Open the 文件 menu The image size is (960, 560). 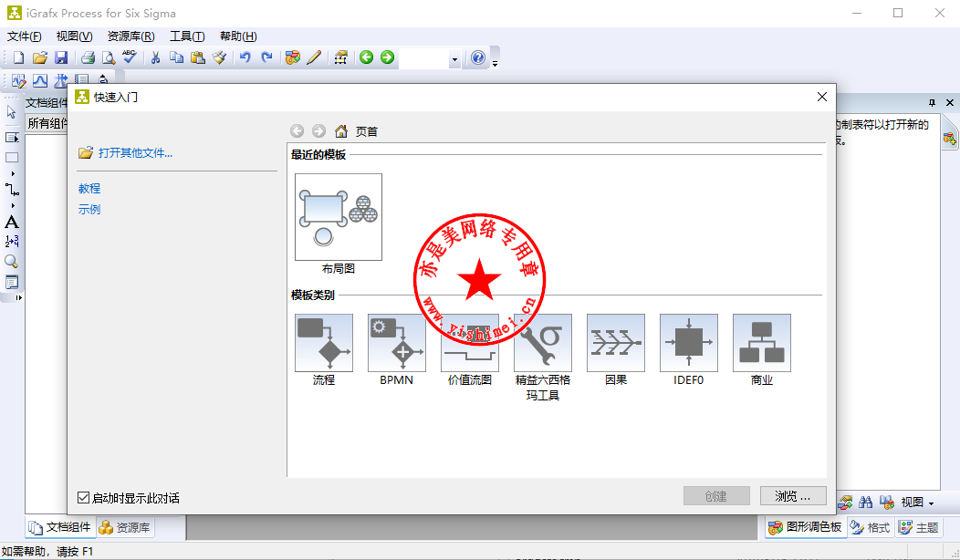coord(25,36)
